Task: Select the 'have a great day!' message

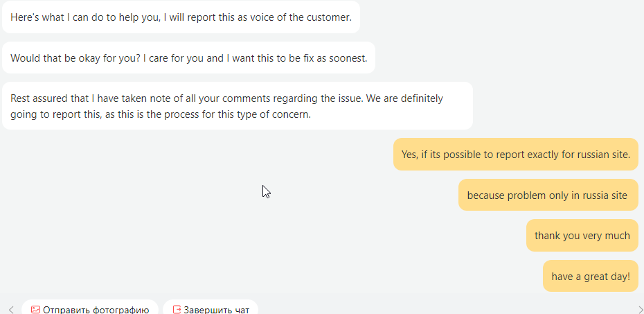Action: point(590,276)
